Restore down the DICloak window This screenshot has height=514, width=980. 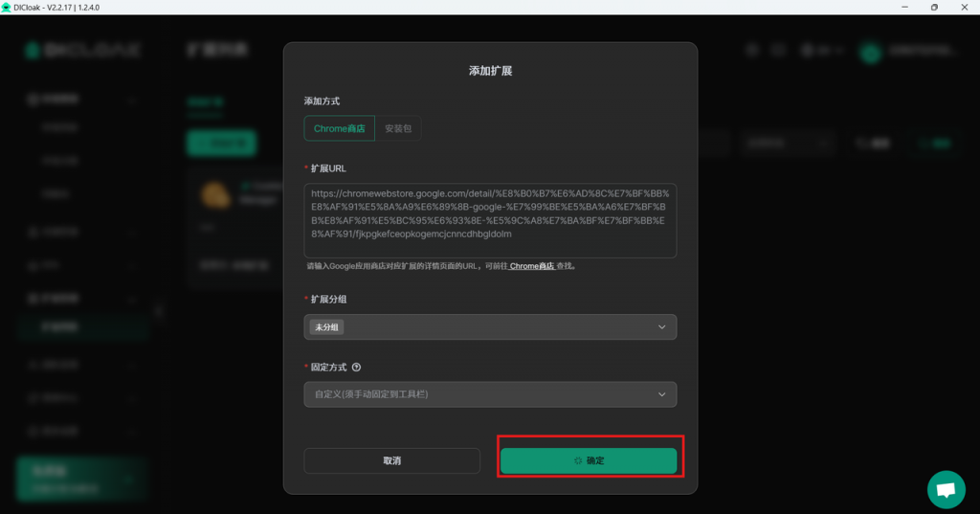tap(934, 7)
